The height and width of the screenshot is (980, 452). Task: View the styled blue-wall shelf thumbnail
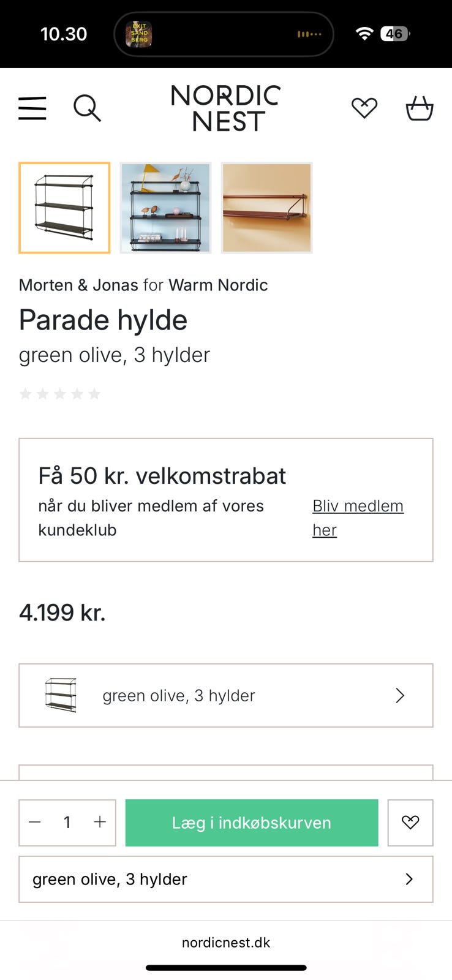(x=165, y=208)
